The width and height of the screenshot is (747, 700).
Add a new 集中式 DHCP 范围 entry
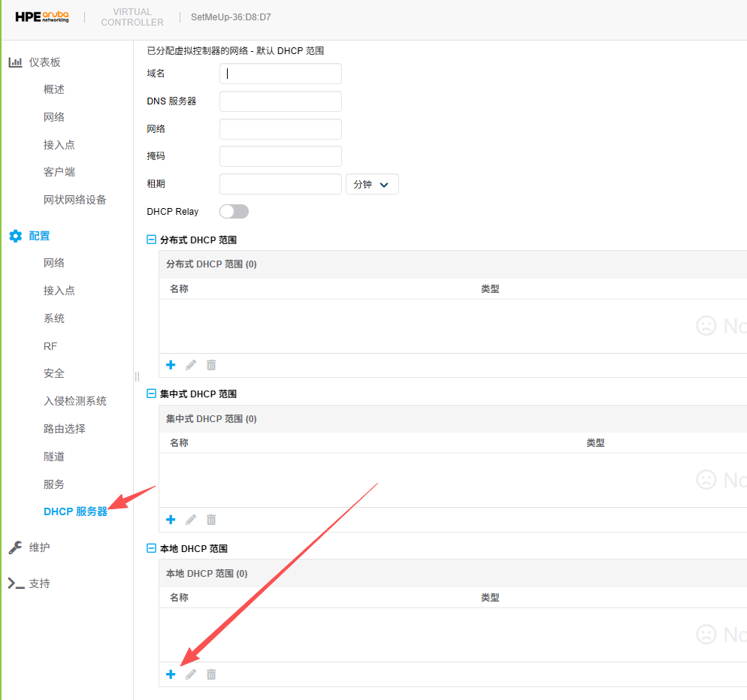click(x=171, y=520)
